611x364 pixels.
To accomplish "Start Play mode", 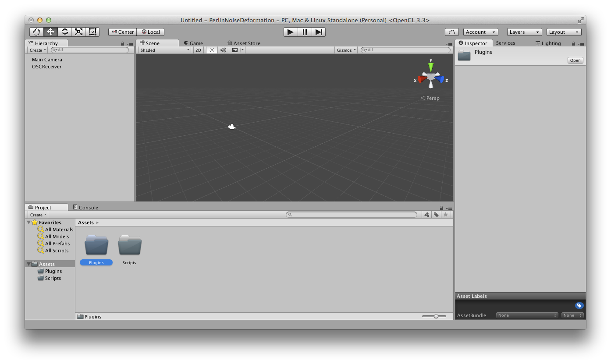I will coord(291,32).
